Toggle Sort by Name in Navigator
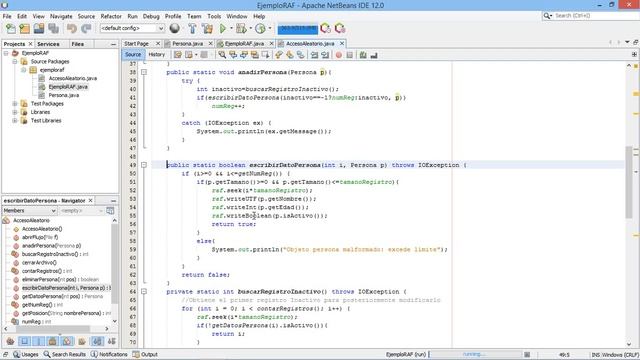The width and height of the screenshot is (640, 360). [97, 341]
